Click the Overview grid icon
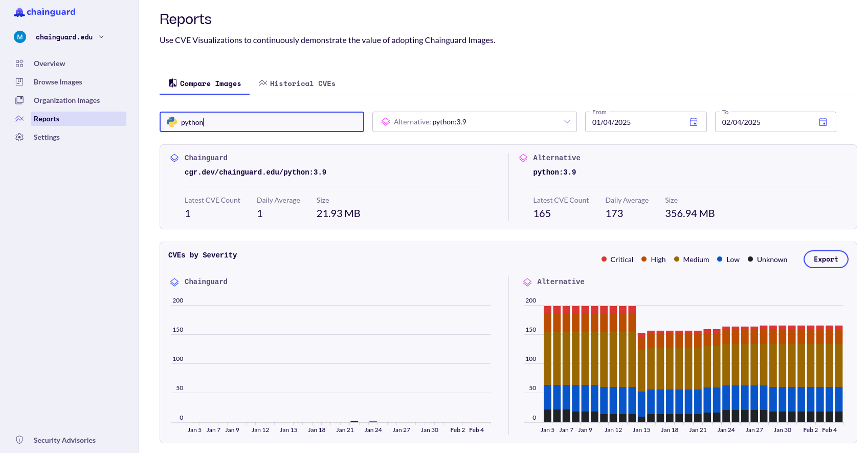 pos(19,63)
